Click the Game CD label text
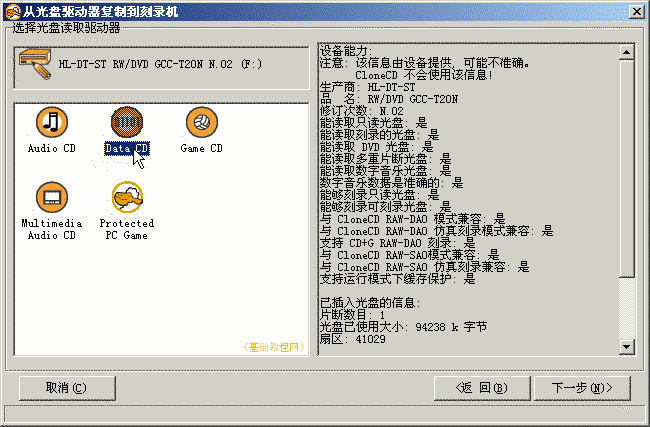Image resolution: width=650 pixels, height=427 pixels. point(201,148)
